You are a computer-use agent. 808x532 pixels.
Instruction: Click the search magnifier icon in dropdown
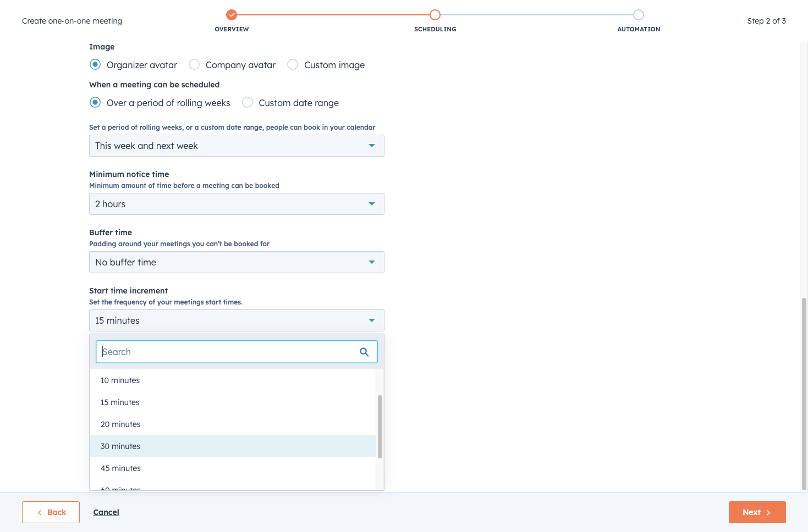[364, 352]
